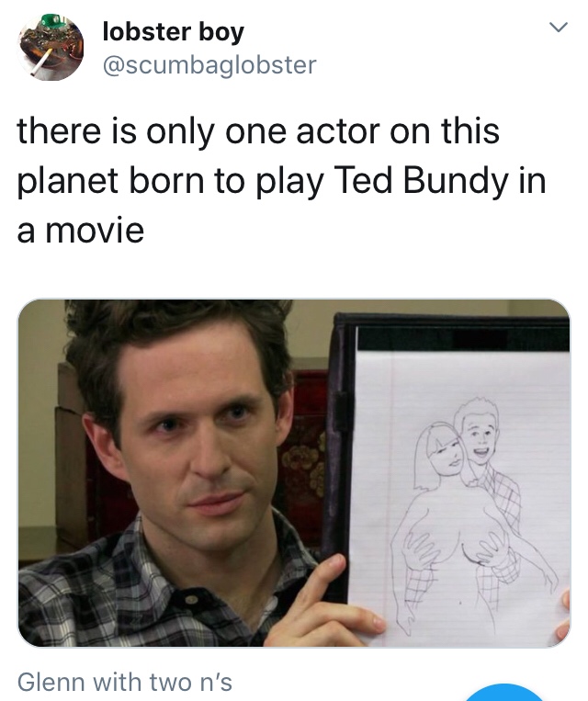Click the word "planet" in the tweet

point(68,183)
